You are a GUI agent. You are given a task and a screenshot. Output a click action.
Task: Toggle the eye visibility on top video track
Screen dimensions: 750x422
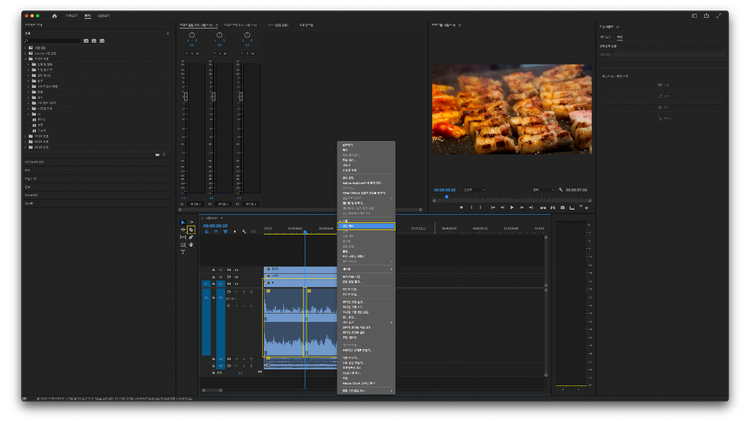[x=237, y=269]
